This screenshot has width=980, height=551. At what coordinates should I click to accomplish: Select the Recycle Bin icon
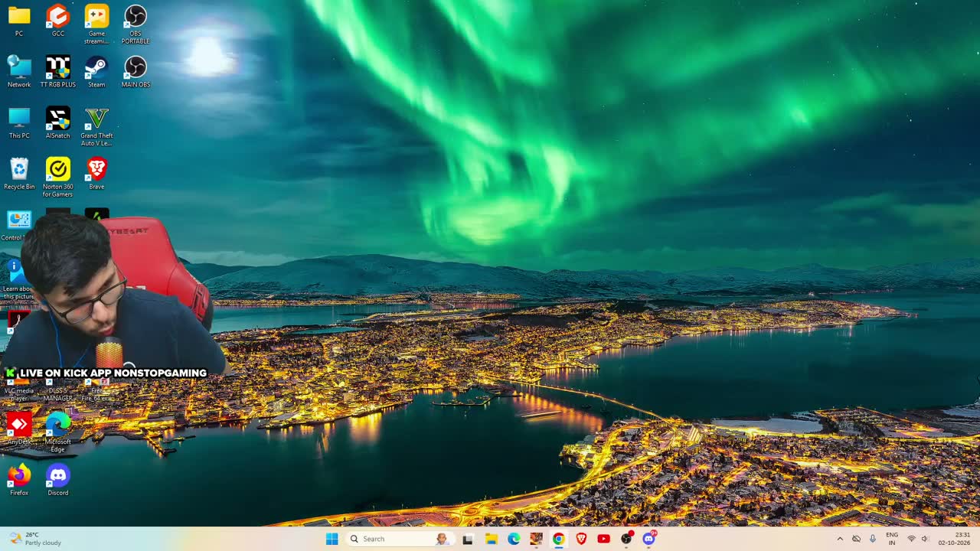point(19,174)
